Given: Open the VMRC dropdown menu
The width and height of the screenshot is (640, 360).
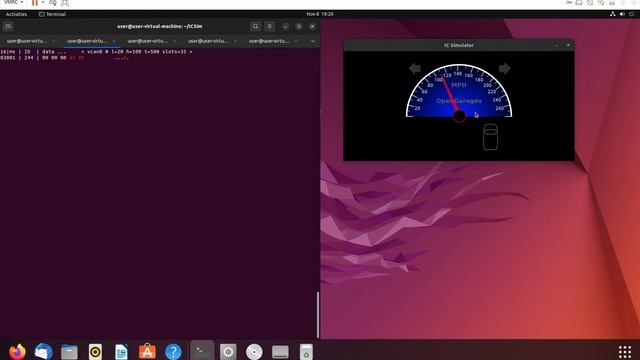Looking at the screenshot, I should 13,2.
